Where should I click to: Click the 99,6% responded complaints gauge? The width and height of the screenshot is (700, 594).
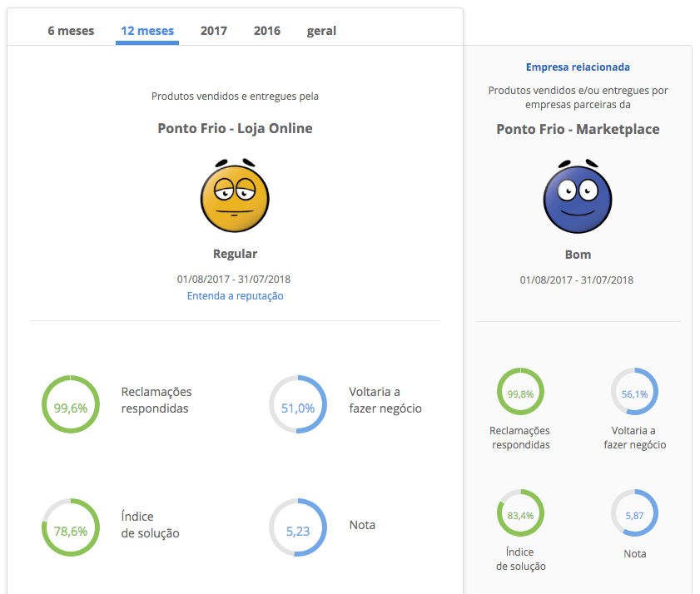(x=71, y=408)
